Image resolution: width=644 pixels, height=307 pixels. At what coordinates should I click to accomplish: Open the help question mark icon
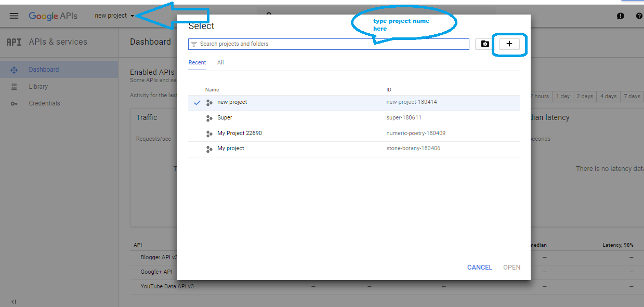tap(639, 16)
